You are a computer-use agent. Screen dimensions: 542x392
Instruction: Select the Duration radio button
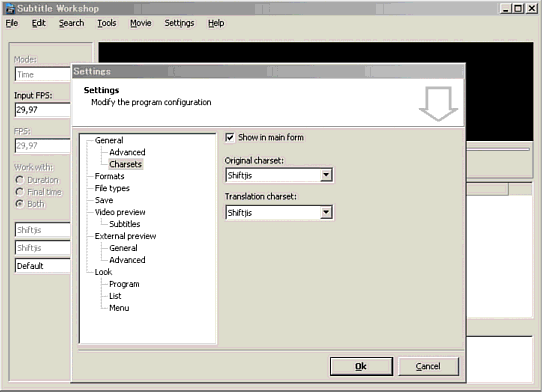19,180
